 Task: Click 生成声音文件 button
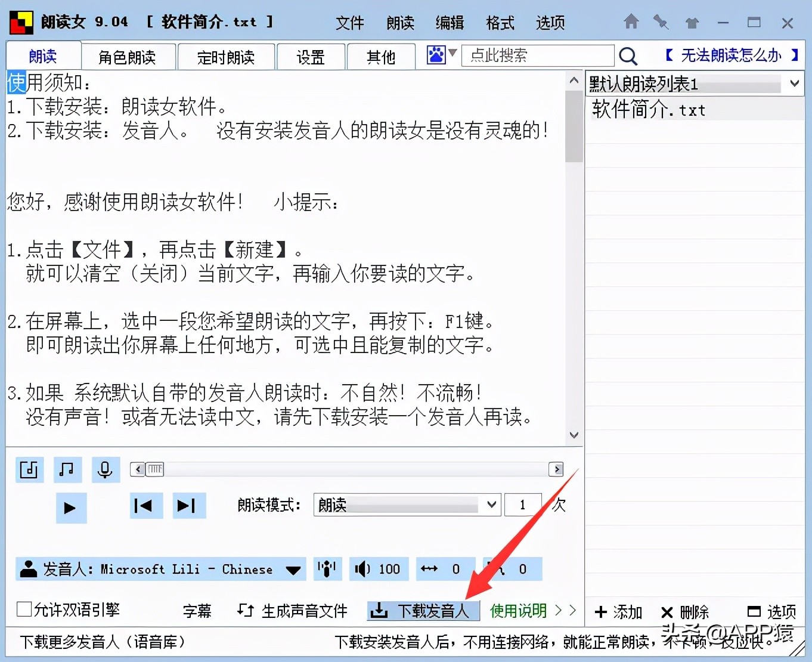click(292, 611)
